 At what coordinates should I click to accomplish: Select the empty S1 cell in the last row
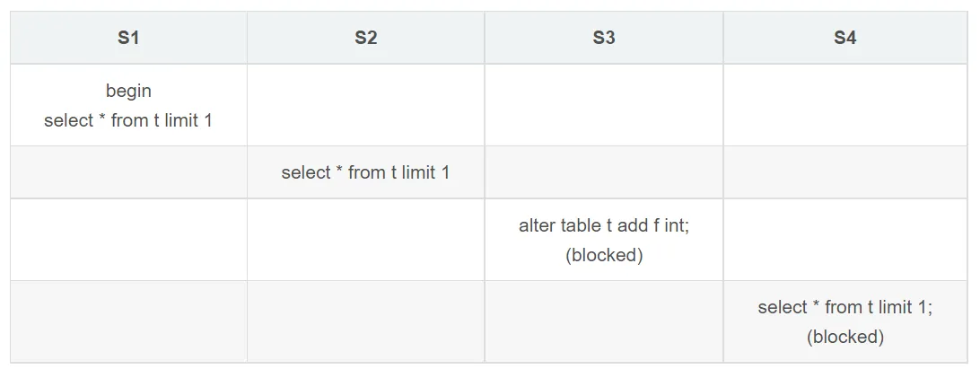(x=128, y=321)
